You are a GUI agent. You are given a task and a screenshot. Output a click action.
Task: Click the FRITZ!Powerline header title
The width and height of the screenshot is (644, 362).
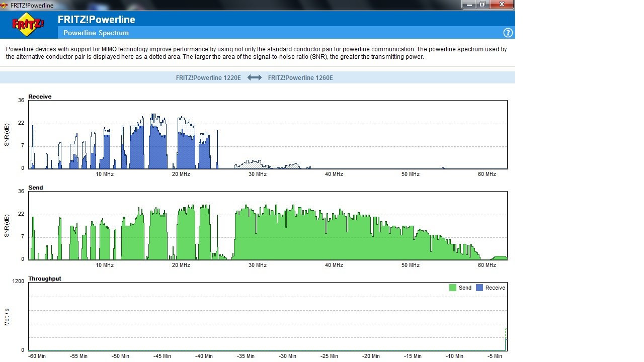coord(96,20)
